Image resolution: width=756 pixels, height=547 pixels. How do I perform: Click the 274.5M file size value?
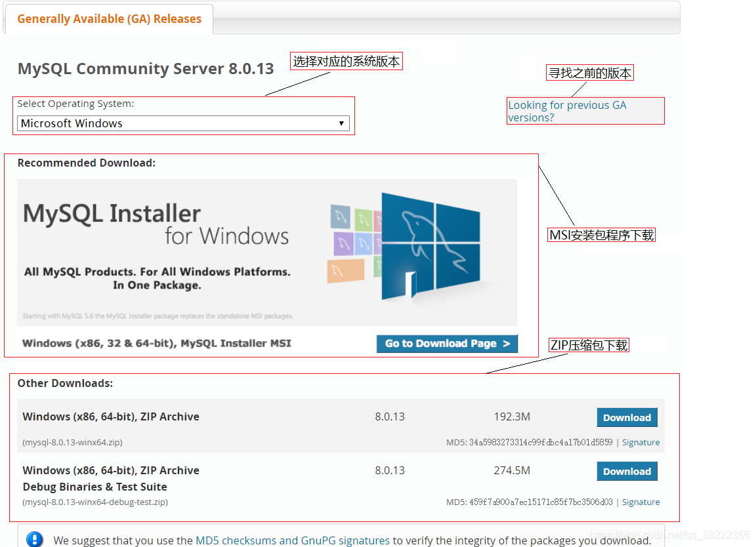tap(512, 470)
